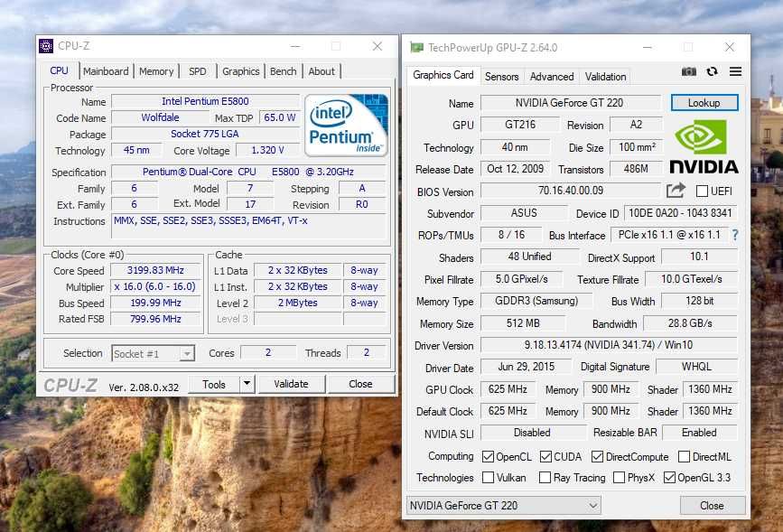Switch to the Mainboard tab in CPU-Z
This screenshot has height=532, width=783.
[106, 71]
